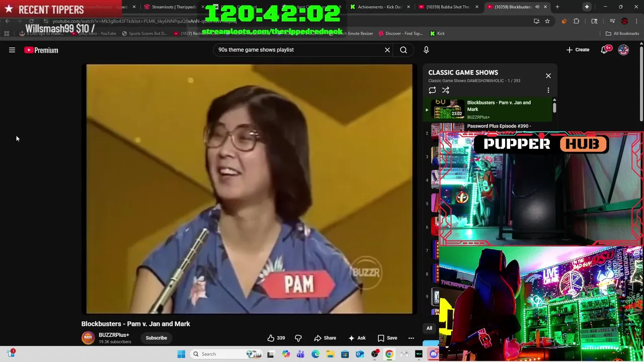The width and height of the screenshot is (644, 362).
Task: Bookmark this page with the star
Action: point(547,21)
